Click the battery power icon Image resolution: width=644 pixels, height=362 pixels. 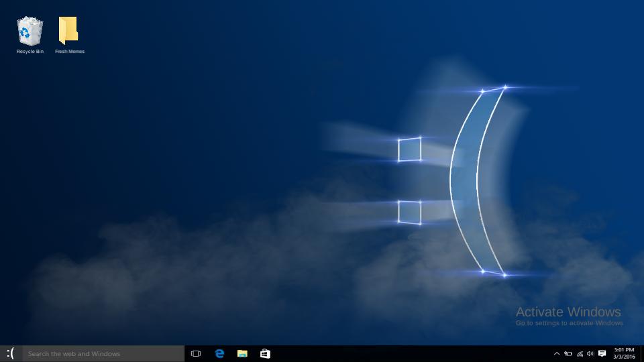click(x=568, y=353)
